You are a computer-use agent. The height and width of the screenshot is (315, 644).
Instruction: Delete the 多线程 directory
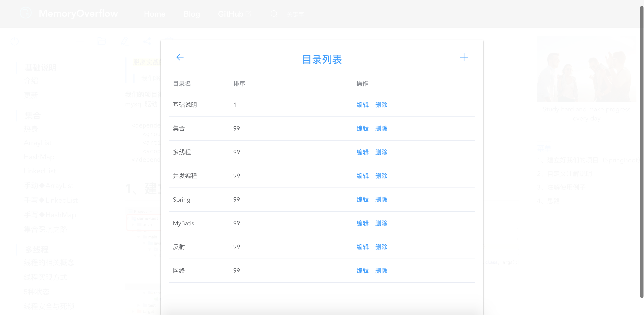381,152
